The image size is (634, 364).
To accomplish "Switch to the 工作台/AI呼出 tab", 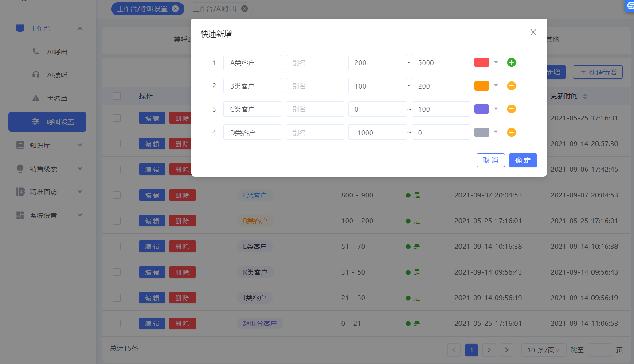I will pos(215,8).
